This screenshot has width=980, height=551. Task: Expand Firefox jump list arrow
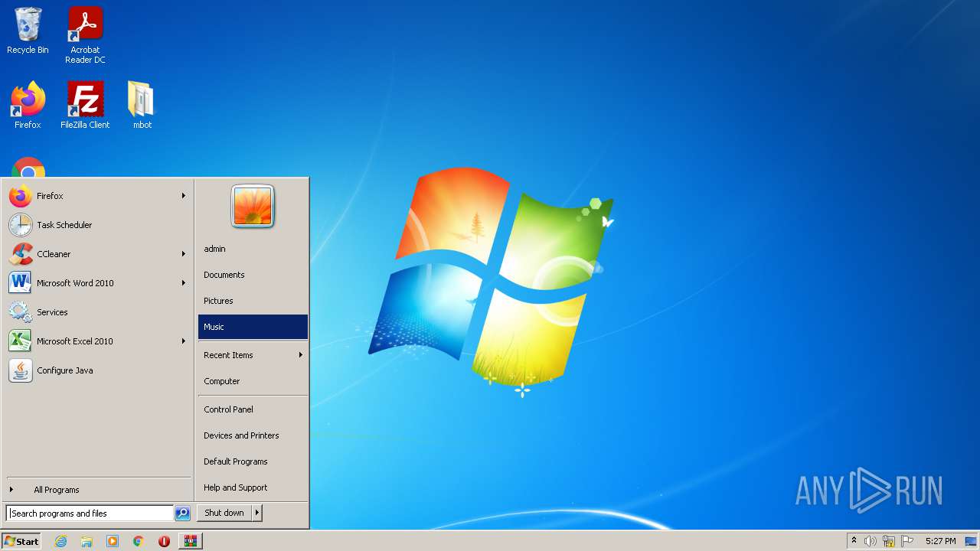coord(184,196)
